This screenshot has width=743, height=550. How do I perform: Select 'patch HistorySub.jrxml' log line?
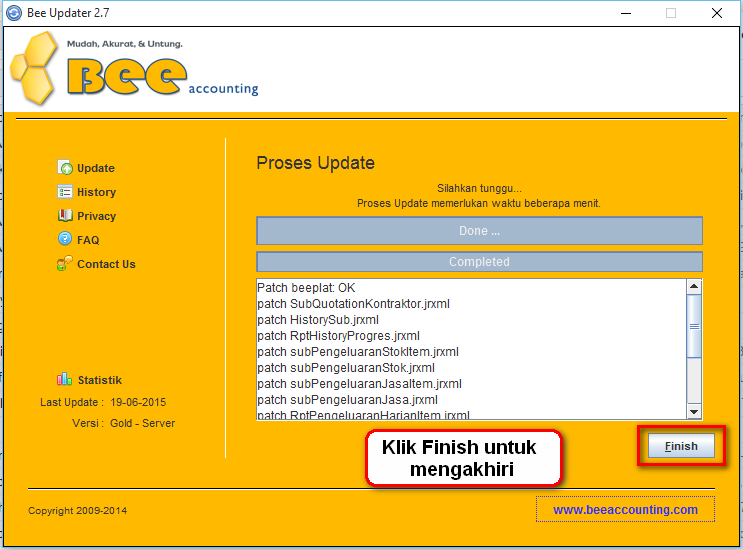tap(318, 320)
